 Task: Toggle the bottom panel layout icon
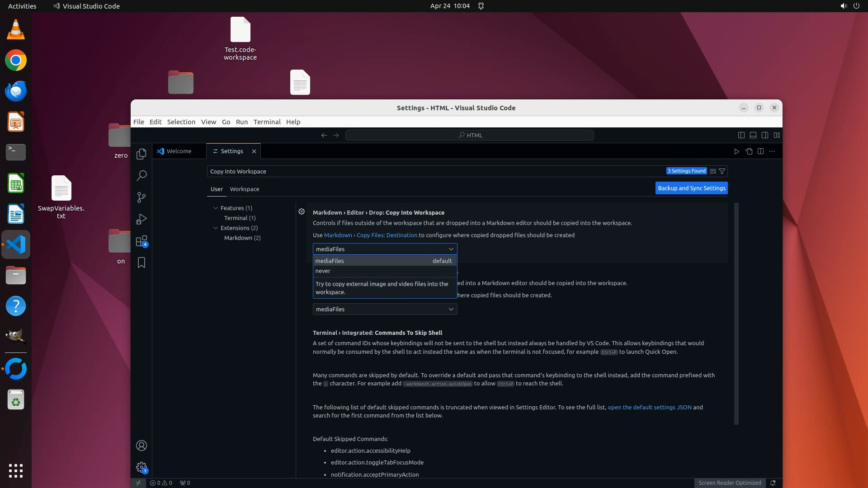[753, 135]
